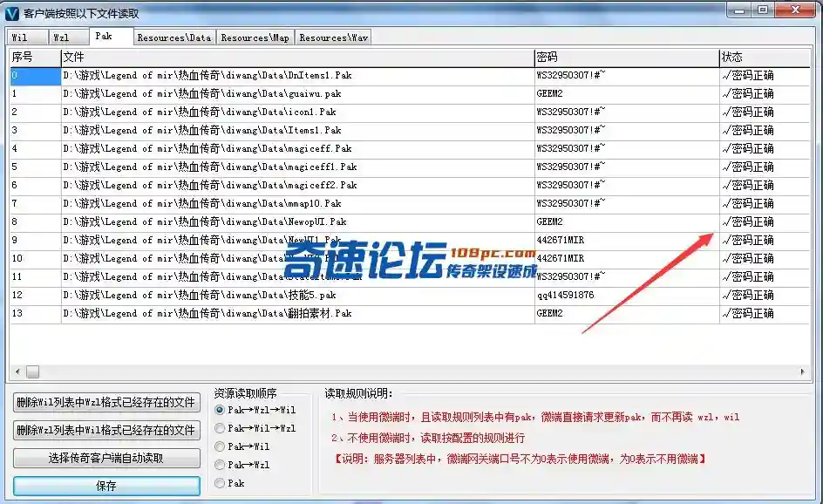Switch to the Wil tab
Image resolution: width=823 pixels, height=504 pixels.
click(x=27, y=37)
